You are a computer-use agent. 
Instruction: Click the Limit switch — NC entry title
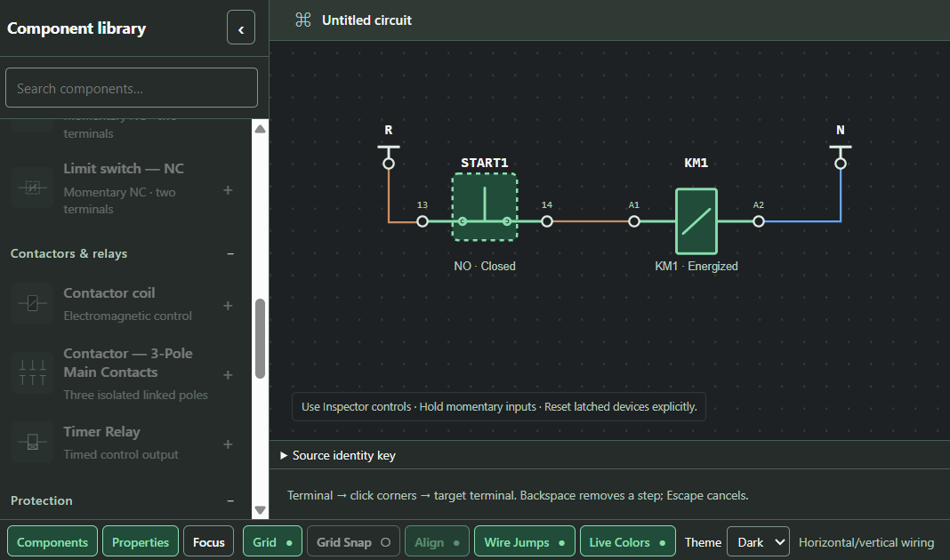(x=124, y=168)
